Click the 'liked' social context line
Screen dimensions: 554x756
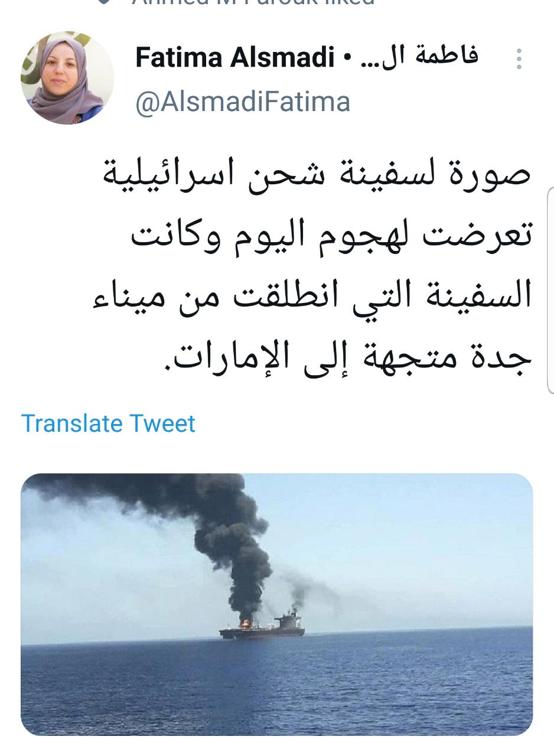(x=253, y=2)
